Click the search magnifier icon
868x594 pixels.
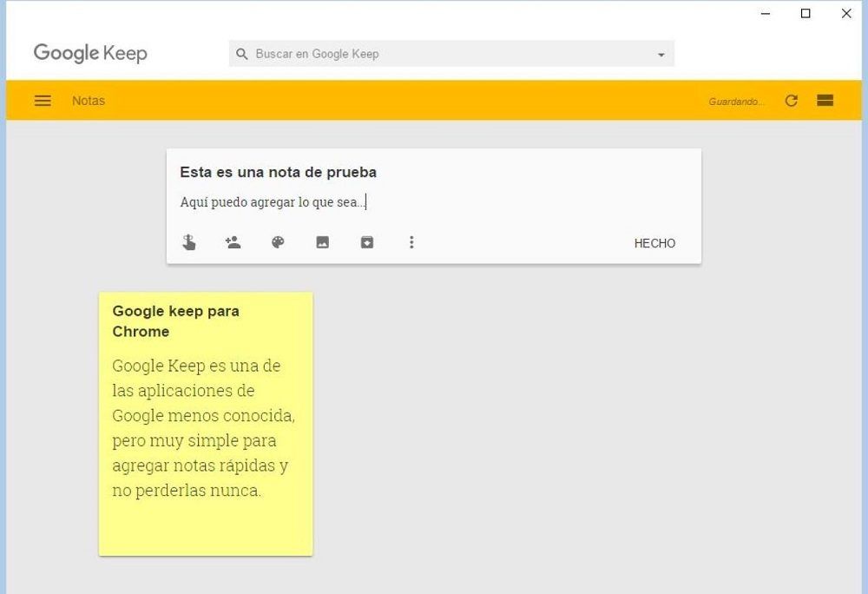point(242,54)
